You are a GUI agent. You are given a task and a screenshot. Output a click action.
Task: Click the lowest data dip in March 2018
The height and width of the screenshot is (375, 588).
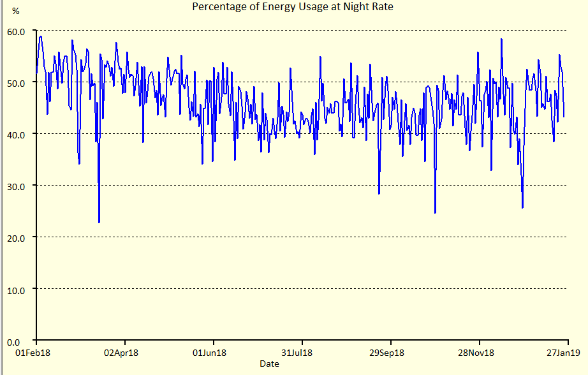[x=99, y=222]
